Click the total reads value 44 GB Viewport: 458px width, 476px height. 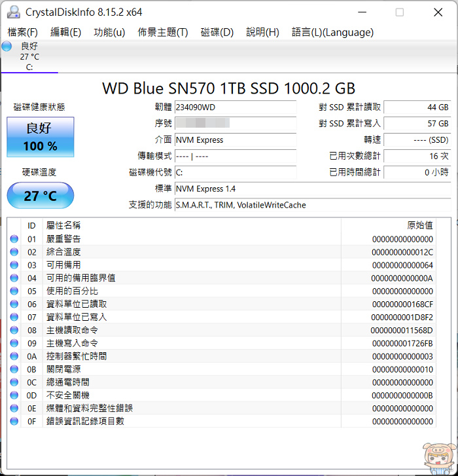(x=417, y=107)
